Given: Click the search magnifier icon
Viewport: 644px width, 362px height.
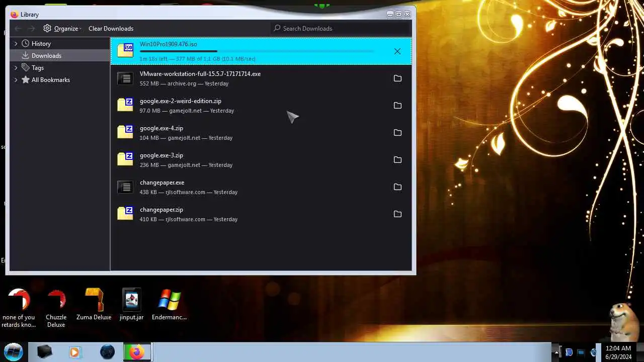Looking at the screenshot, I should click(277, 28).
